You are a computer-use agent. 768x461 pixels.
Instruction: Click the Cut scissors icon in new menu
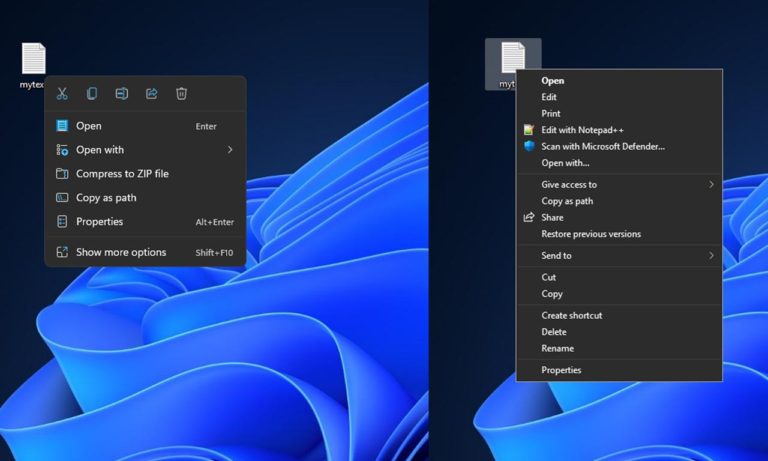tap(62, 94)
